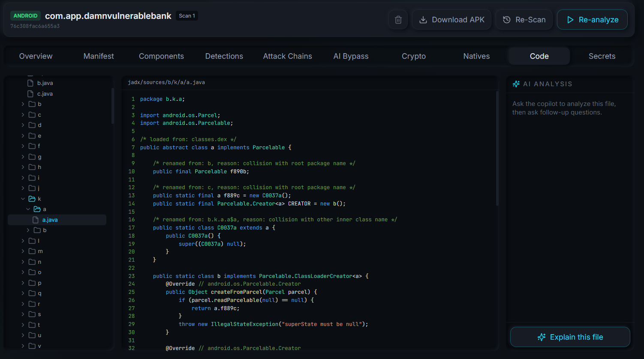
Task: Open the Secrets tab
Action: point(602,56)
